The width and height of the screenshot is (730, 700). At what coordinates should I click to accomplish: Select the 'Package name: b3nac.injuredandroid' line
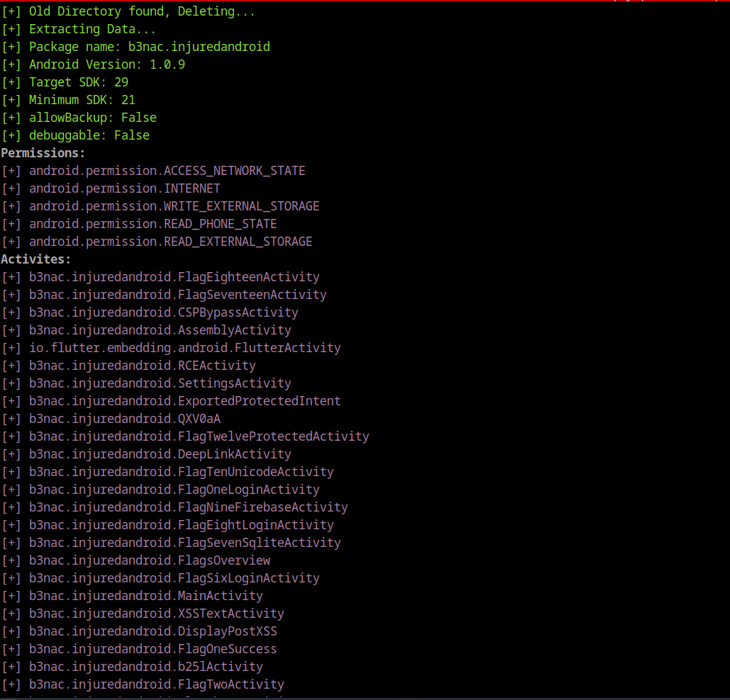135,47
